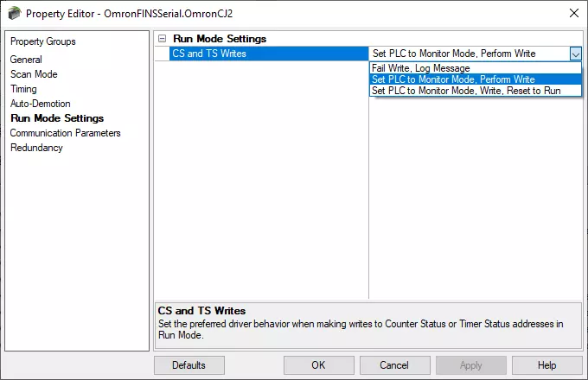Click the current CS and TS Writes value field

pyautogui.click(x=469, y=54)
